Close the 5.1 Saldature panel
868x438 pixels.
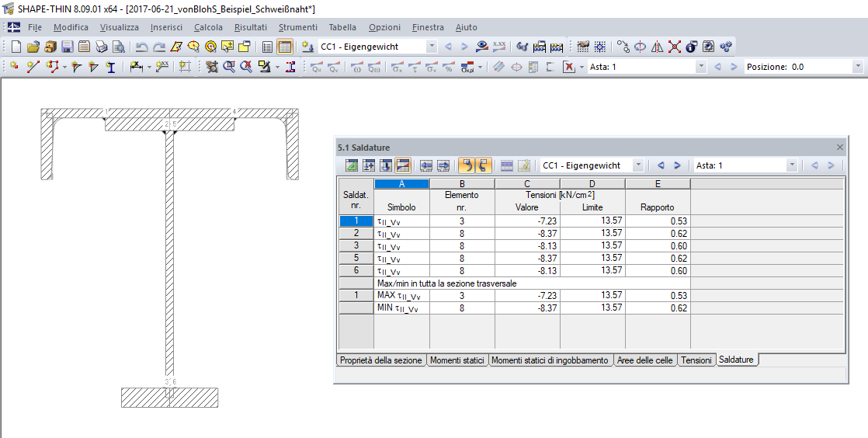pos(840,148)
